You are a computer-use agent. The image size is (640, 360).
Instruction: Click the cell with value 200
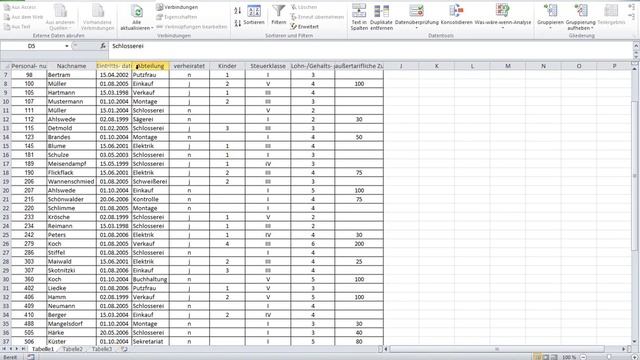point(359,244)
